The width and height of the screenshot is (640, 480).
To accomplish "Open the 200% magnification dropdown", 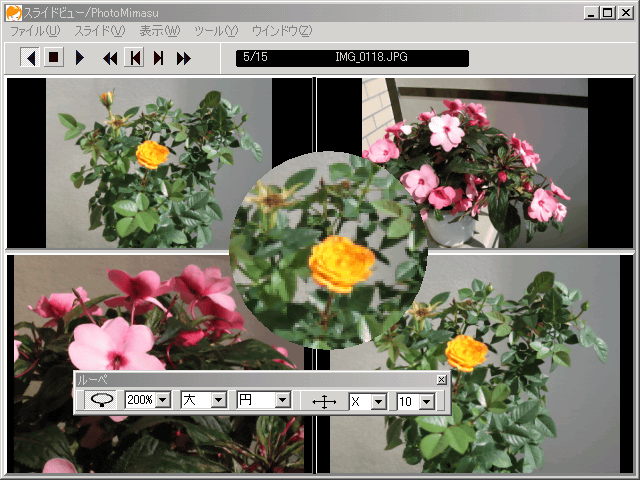I will pyautogui.click(x=163, y=400).
